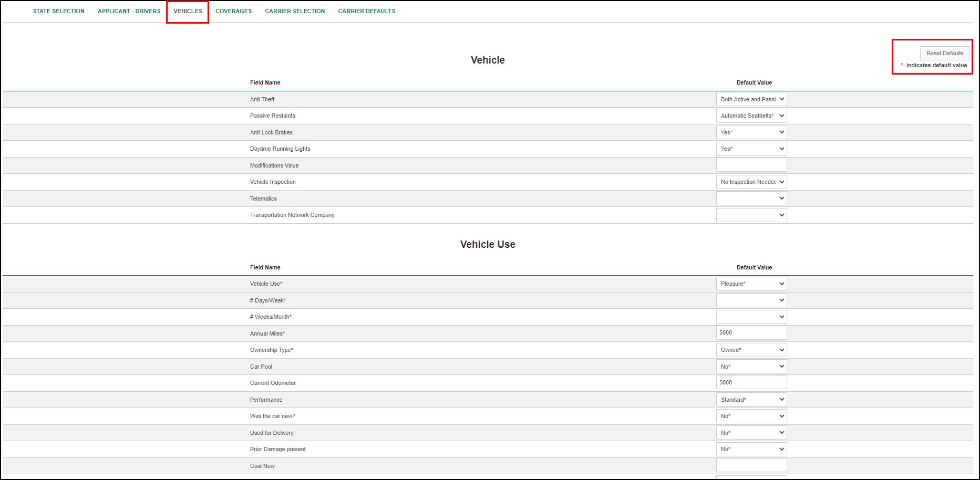This screenshot has width=980, height=480.
Task: Select the Vehicles tab
Action: pyautogui.click(x=188, y=11)
